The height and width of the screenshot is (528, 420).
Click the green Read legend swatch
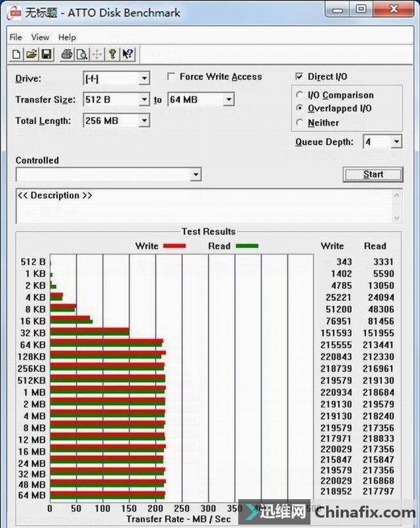tap(247, 246)
